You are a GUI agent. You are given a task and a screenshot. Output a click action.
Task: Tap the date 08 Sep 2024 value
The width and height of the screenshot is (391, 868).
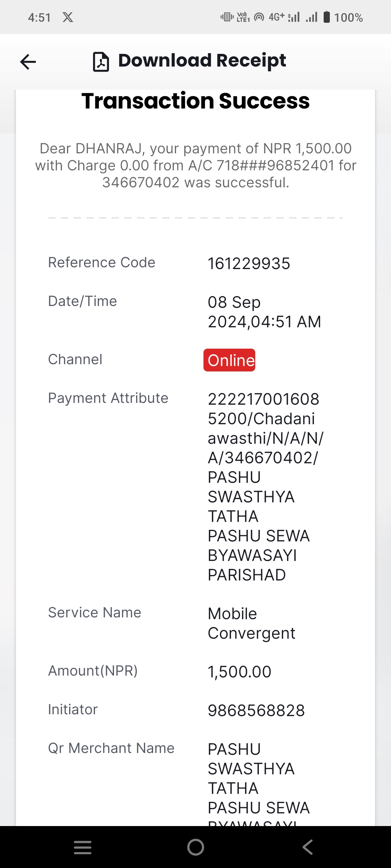264,312
